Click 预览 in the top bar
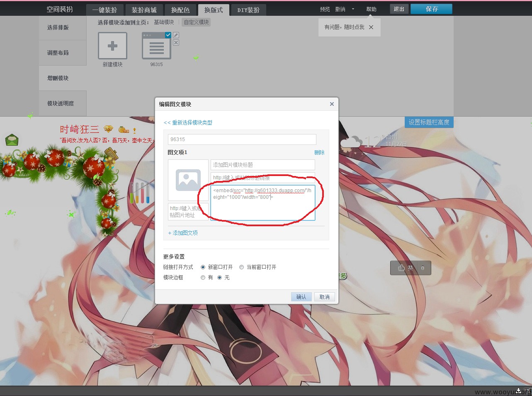Image resolution: width=532 pixels, height=396 pixels. (325, 9)
